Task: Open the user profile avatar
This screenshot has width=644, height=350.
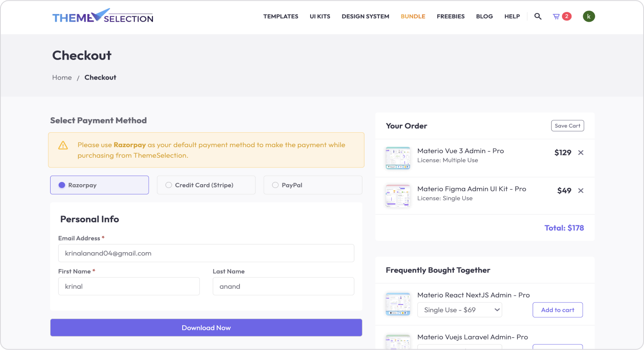Action: (x=588, y=17)
